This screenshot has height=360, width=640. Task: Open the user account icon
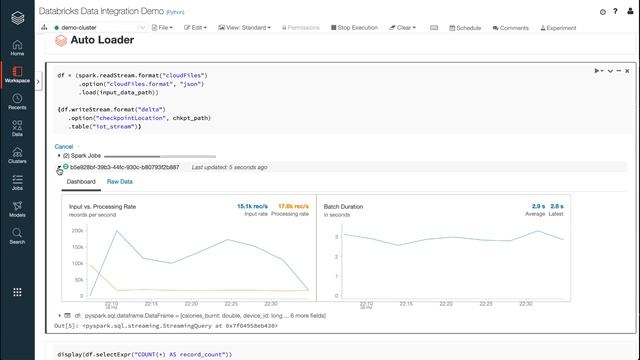tap(630, 11)
